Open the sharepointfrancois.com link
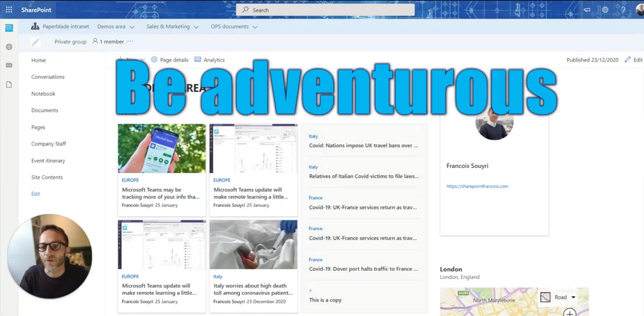644x316 pixels. point(477,186)
